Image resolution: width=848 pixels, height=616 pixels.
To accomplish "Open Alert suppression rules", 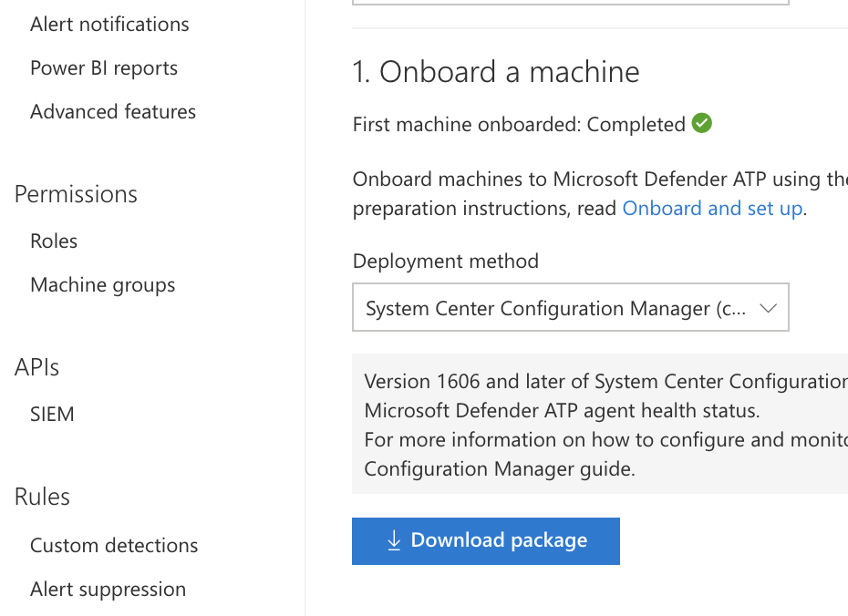I will click(108, 590).
